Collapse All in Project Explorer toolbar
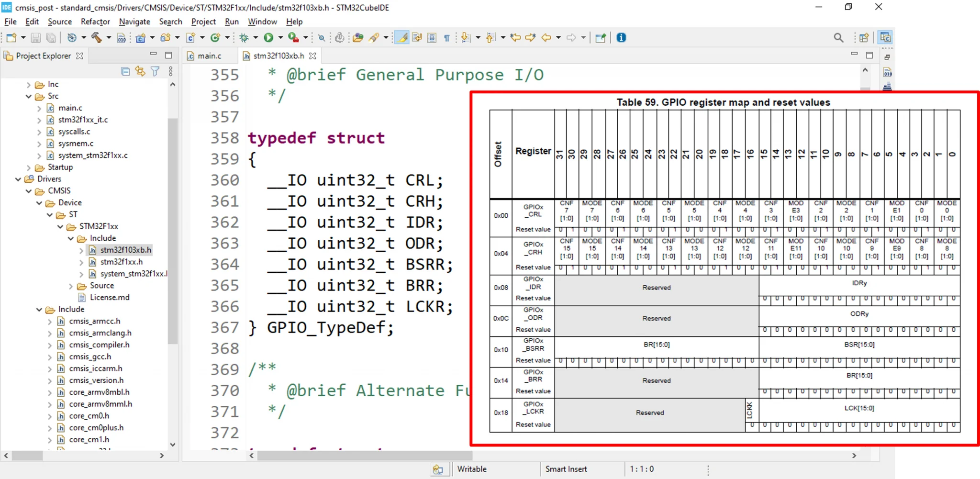 [125, 71]
